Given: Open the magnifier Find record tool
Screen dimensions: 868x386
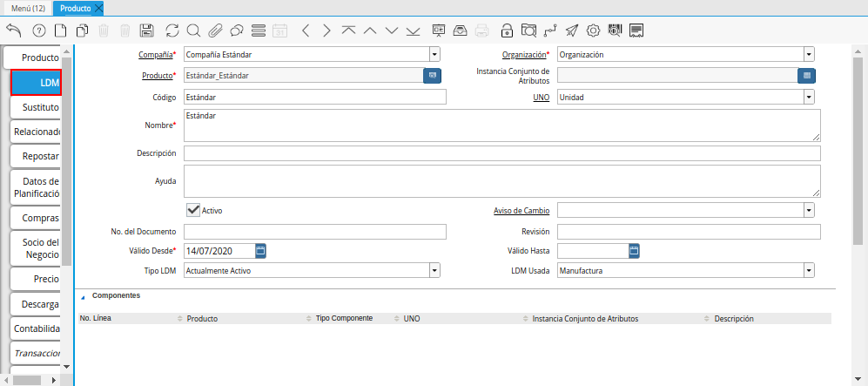Looking at the screenshot, I should pyautogui.click(x=193, y=30).
